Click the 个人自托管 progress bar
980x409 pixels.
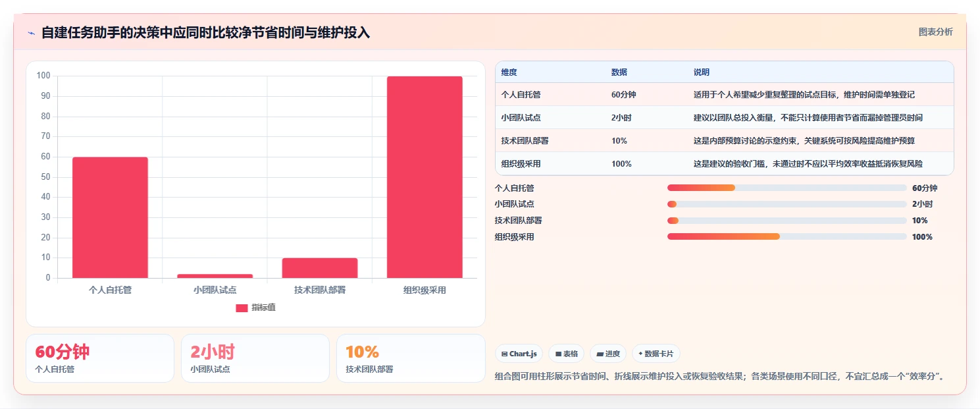coord(787,188)
